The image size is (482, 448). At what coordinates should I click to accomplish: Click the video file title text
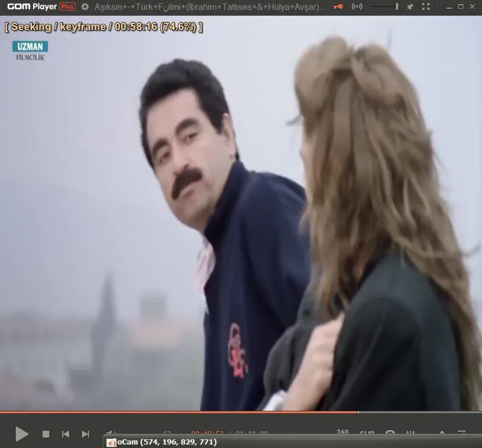pyautogui.click(x=211, y=7)
